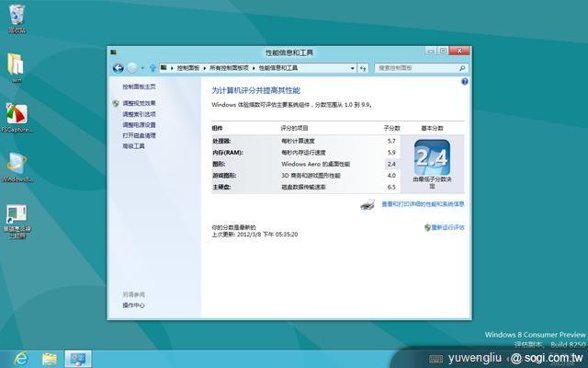The image size is (588, 368).
Task: Open Help with the blue question mark
Action: [x=465, y=82]
